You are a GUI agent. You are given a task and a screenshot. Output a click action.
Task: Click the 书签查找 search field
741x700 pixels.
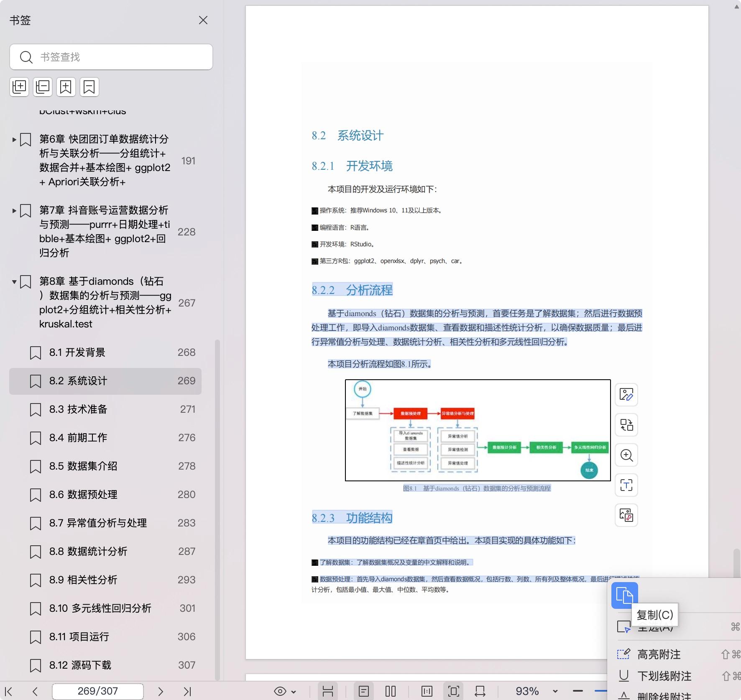click(111, 57)
